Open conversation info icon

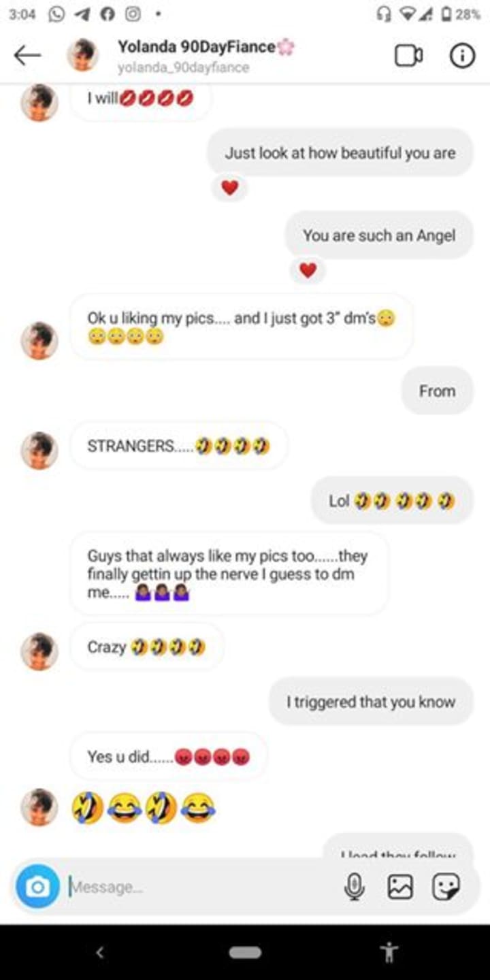click(x=462, y=56)
